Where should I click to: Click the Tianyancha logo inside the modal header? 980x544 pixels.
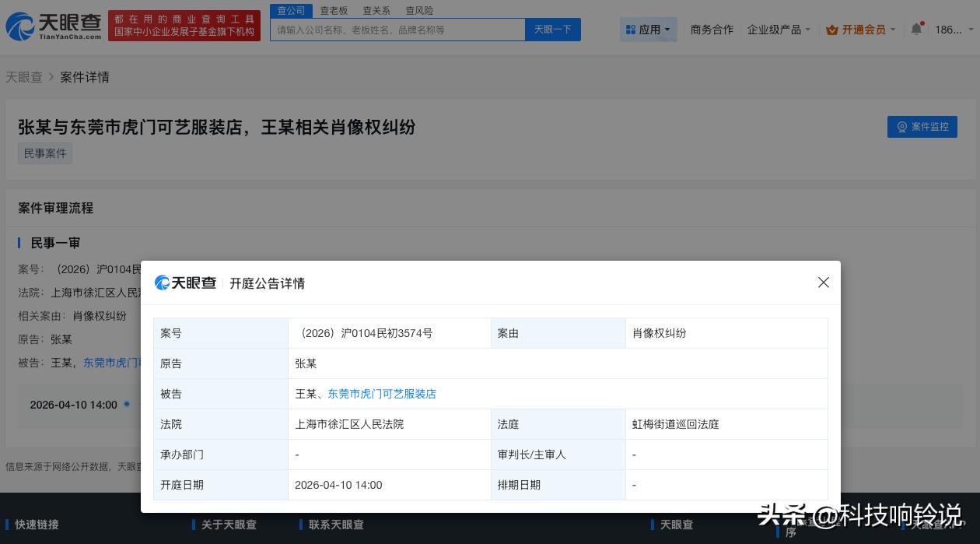pyautogui.click(x=185, y=283)
